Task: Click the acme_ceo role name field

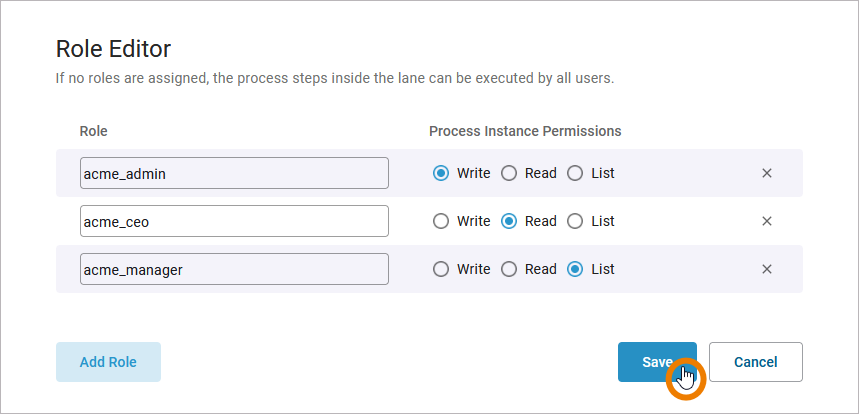Action: [234, 221]
